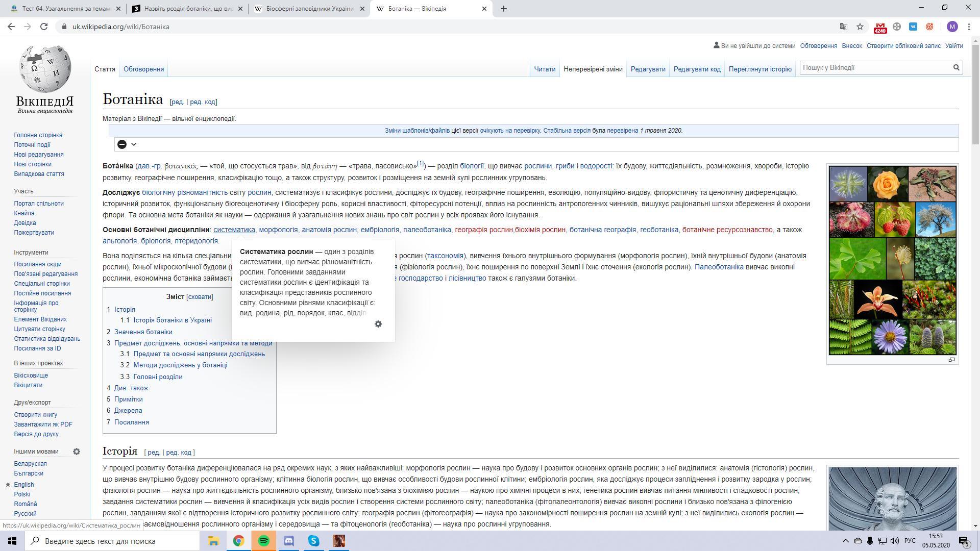Jump to contents entry Методи досліджень у ботаніці
This screenshot has width=980, height=551.
pyautogui.click(x=180, y=365)
